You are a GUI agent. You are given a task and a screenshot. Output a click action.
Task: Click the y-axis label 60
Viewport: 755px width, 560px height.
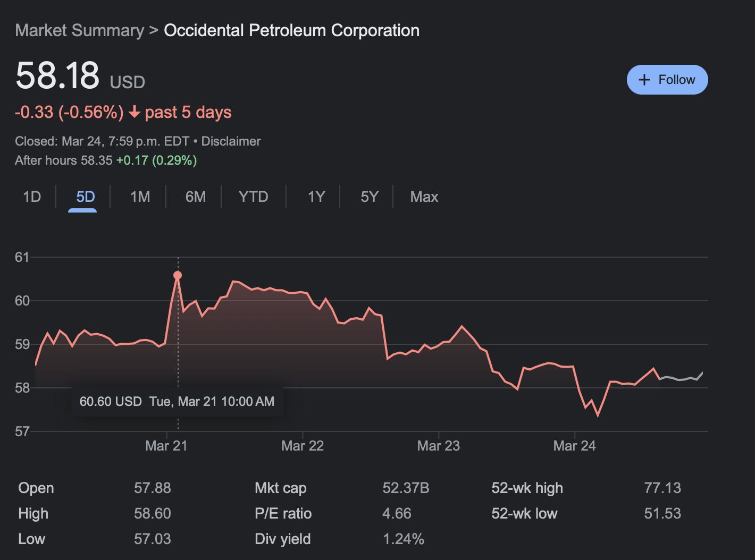tap(22, 301)
